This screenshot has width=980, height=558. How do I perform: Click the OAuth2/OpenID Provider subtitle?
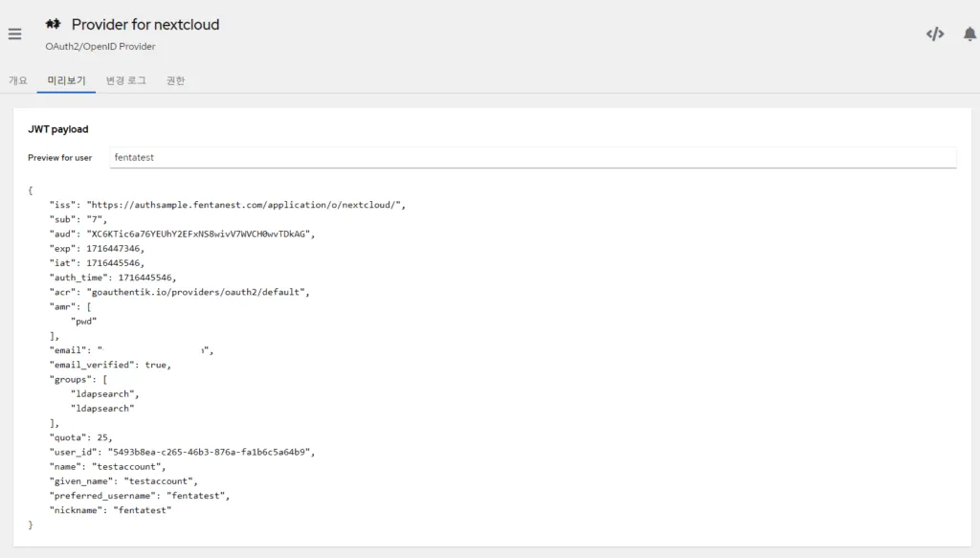[100, 45]
